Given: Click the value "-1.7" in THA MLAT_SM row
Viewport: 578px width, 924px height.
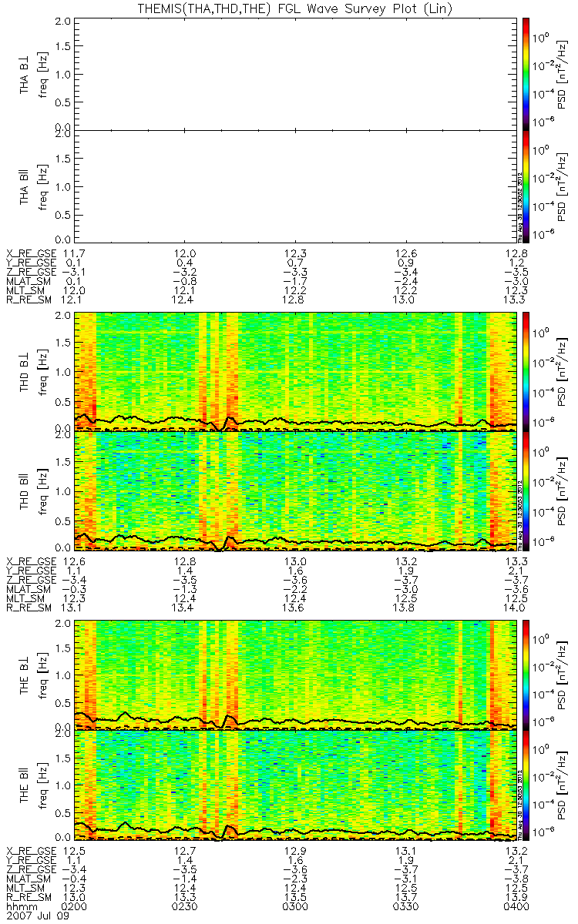Looking at the screenshot, I should 296,281.
